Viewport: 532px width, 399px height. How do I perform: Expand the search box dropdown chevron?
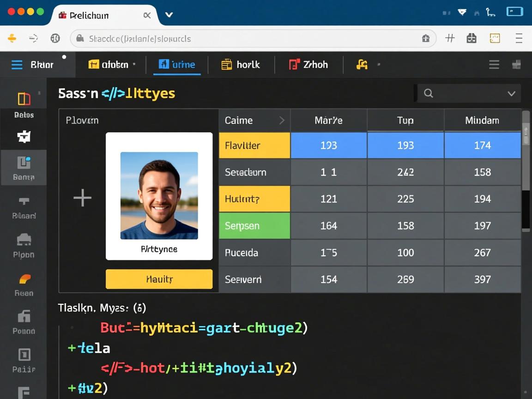pyautogui.click(x=511, y=94)
